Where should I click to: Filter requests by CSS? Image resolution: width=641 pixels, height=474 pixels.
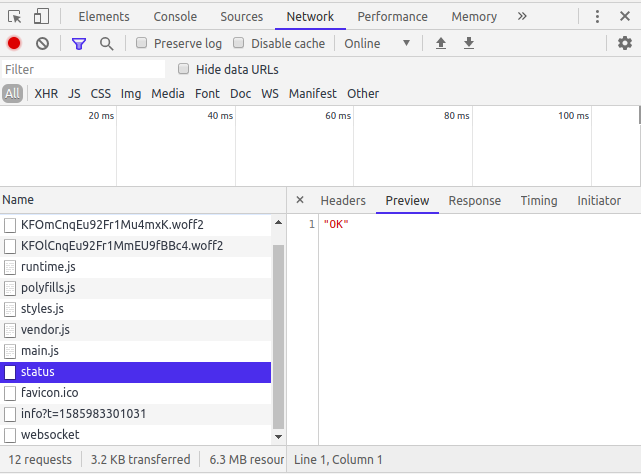click(x=101, y=94)
